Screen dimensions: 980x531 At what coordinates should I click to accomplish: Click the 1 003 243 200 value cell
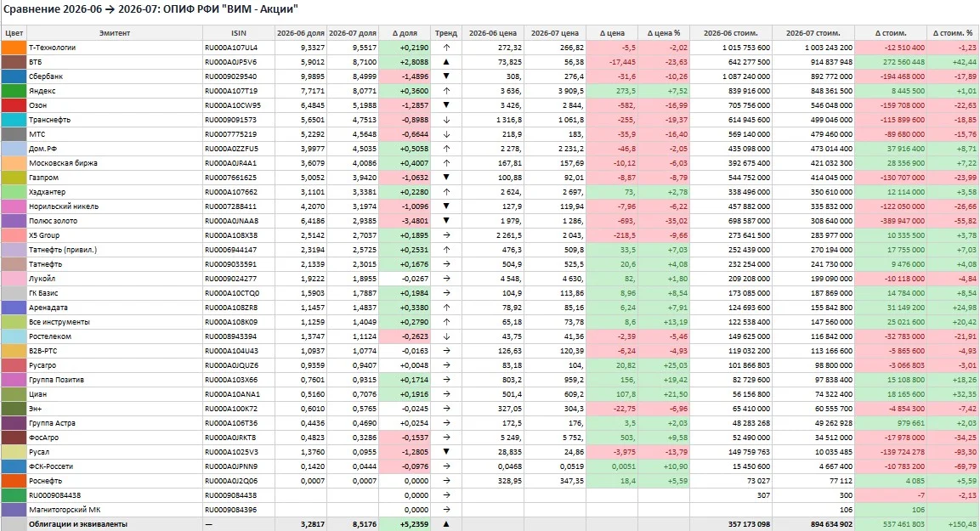813,48
